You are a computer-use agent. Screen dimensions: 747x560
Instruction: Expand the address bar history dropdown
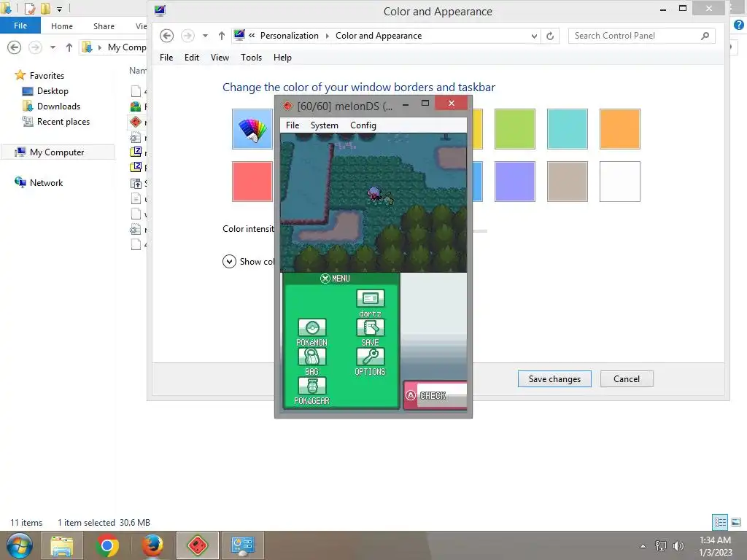[534, 36]
